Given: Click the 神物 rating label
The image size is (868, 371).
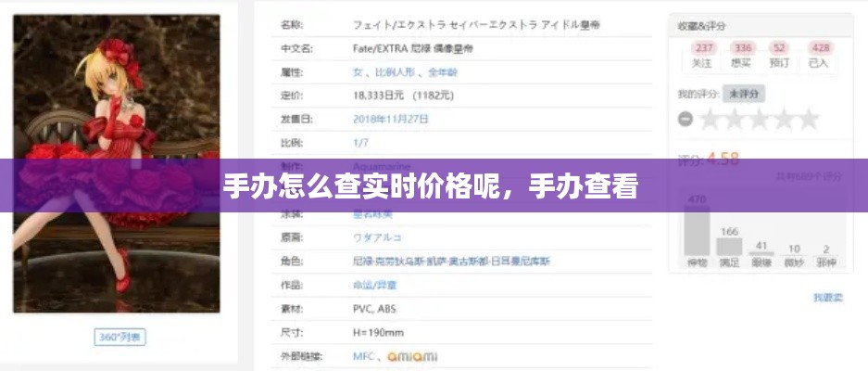Looking at the screenshot, I should click(697, 262).
